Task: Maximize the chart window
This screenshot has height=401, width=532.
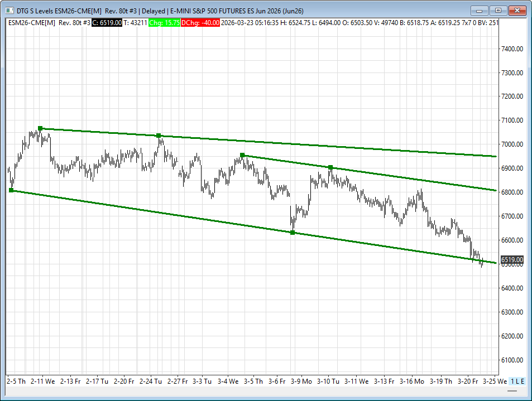Action: click(498, 11)
